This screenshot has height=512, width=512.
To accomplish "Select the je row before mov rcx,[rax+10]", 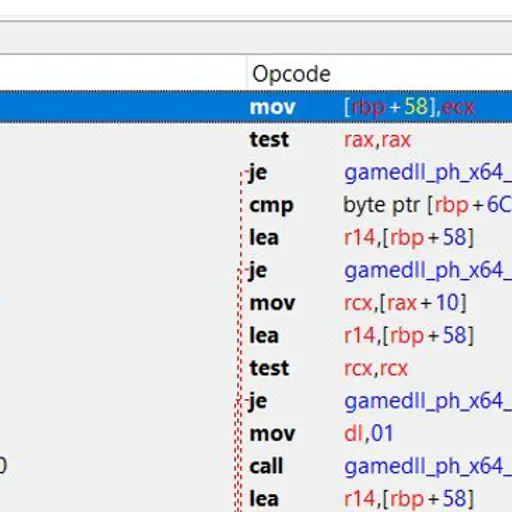I will click(256, 270).
